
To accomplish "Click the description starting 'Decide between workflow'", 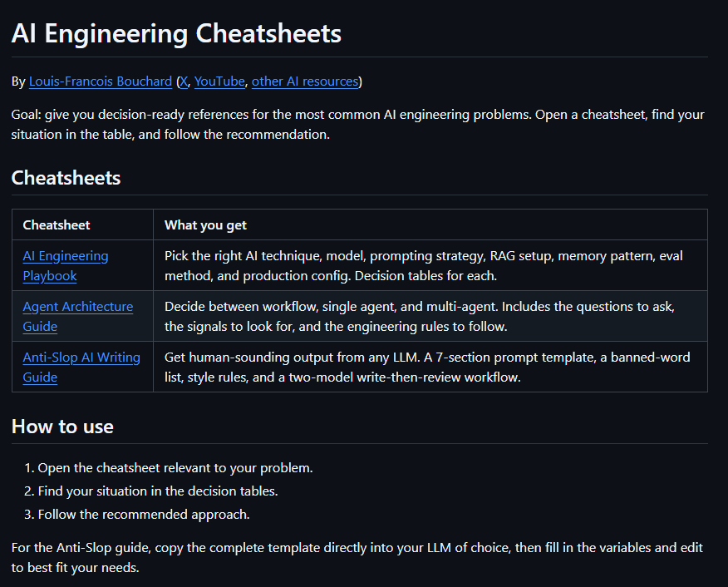I will pyautogui.click(x=419, y=316).
